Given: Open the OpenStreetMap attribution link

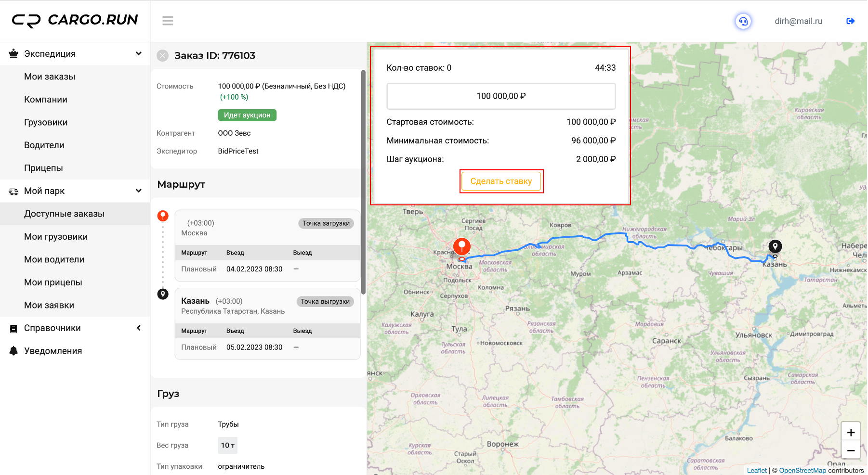Looking at the screenshot, I should pyautogui.click(x=802, y=470).
